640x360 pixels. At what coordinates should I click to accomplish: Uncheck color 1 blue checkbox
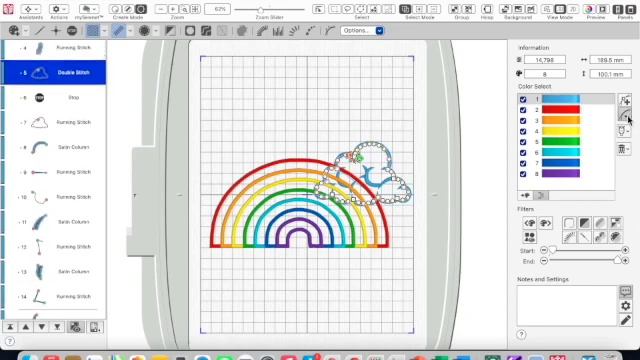[x=523, y=99]
